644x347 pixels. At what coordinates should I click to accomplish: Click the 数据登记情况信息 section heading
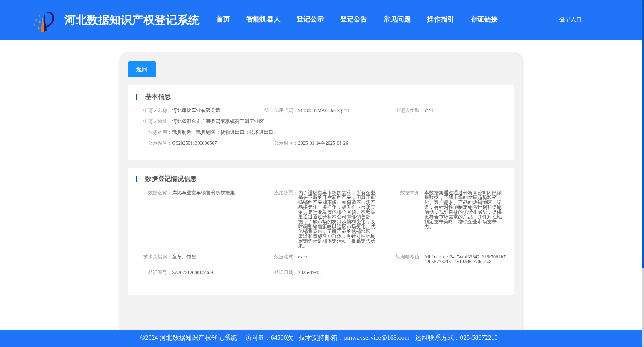pos(171,179)
